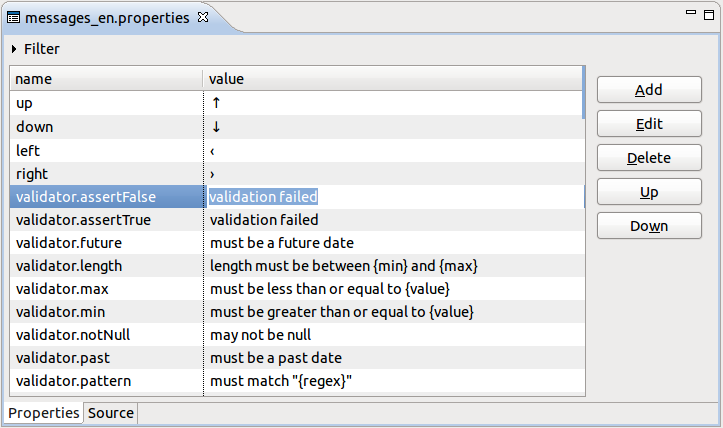The width and height of the screenshot is (723, 428).
Task: Select the validator.assertTrue row
Action: [x=297, y=220]
